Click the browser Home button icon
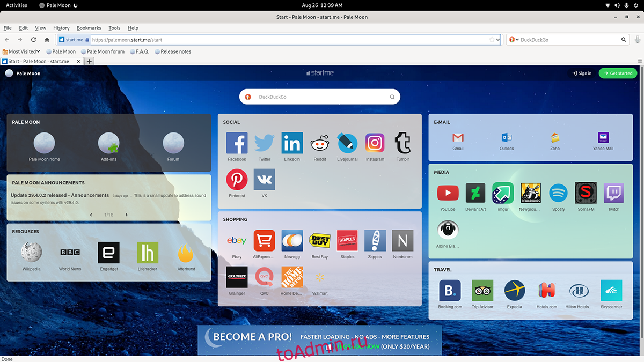This screenshot has width=644, height=362. (47, 40)
